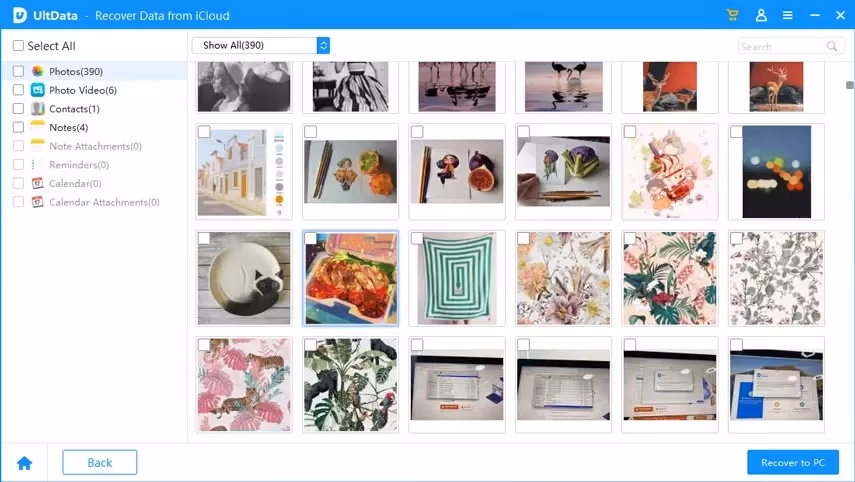Select the Photo Video category icon
This screenshot has width=855, height=482.
coord(38,90)
